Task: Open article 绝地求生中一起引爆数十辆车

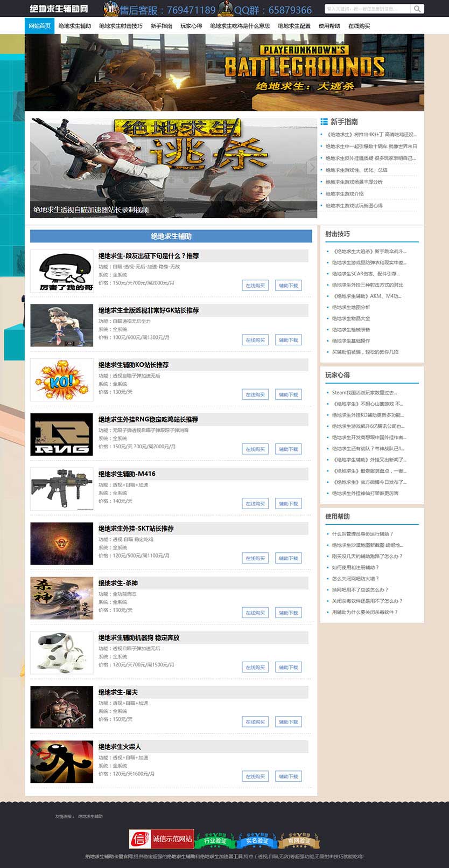Action: click(x=371, y=147)
